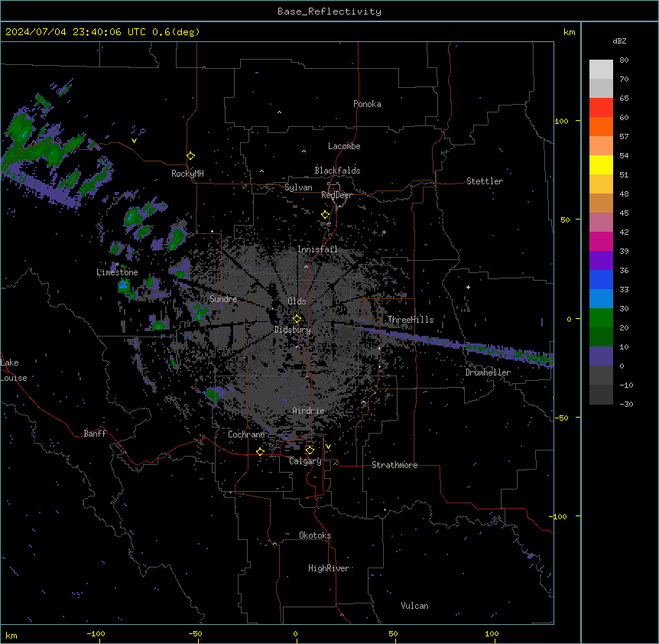Screen dimensions: 659x644
Task: Click the HighRiver town label
Action: point(328,568)
